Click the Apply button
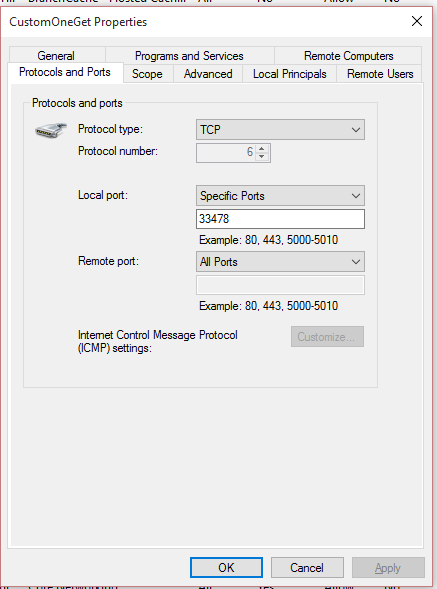The image size is (437, 589). click(x=388, y=567)
